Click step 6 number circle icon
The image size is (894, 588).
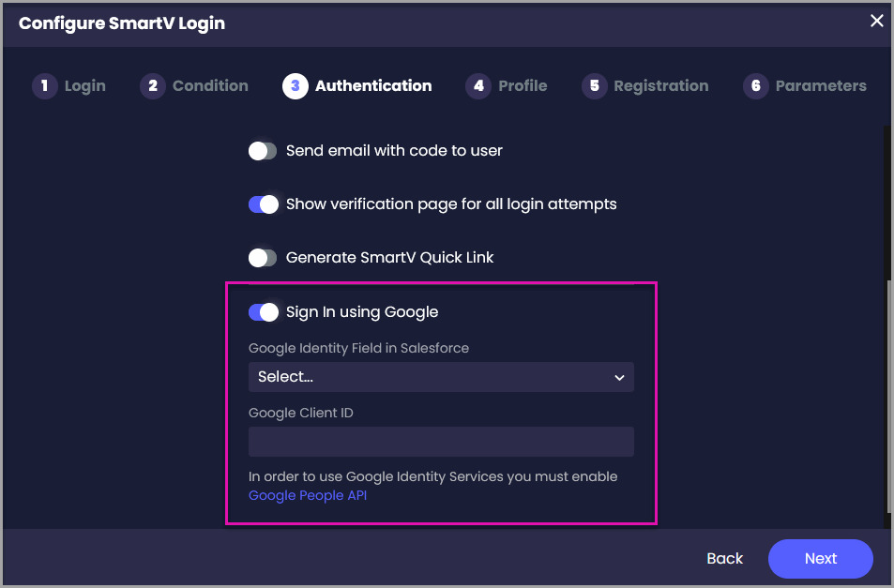756,86
